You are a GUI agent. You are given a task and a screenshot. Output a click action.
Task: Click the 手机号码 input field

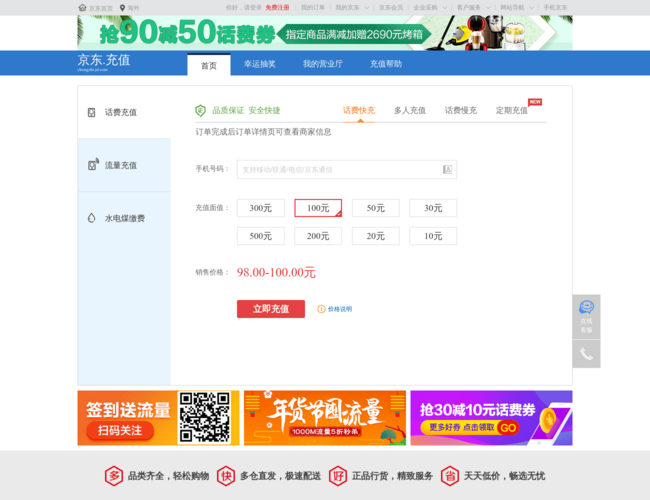tap(338, 170)
